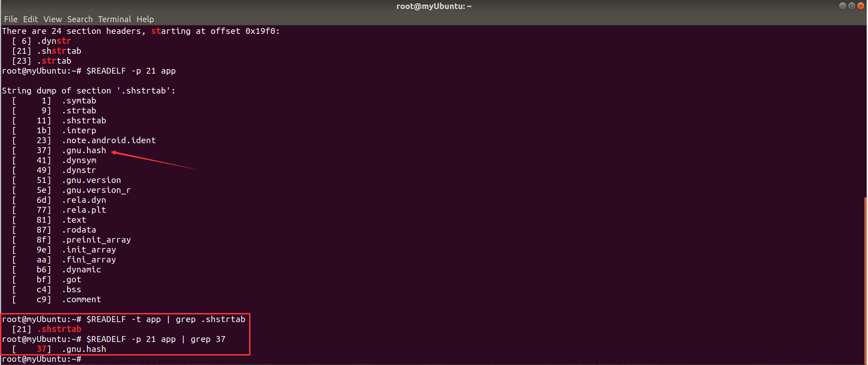Click the '$READELF -p 21 app' command near top

(131, 71)
